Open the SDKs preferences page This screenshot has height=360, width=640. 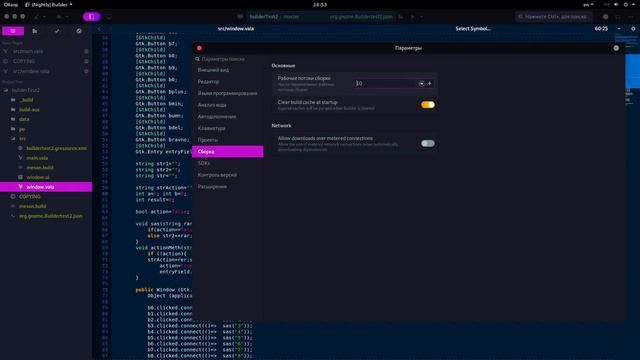[228, 163]
